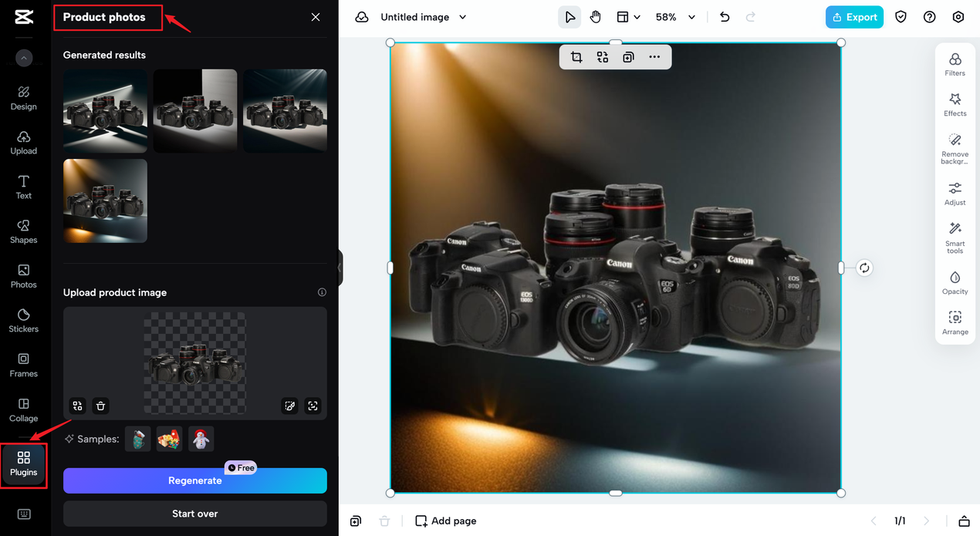Collapse sidebar with the up chevron button
The height and width of the screenshot is (536, 980).
point(24,58)
